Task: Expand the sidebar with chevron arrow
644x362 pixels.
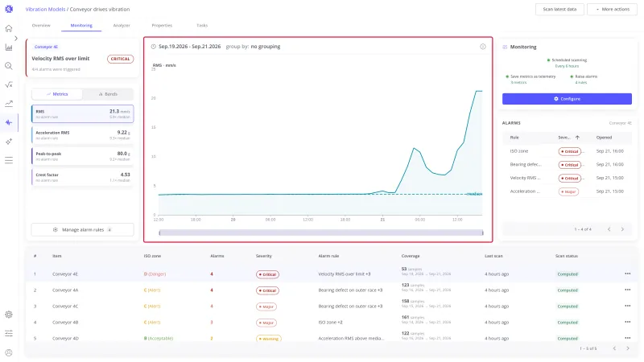Action: pyautogui.click(x=15, y=38)
